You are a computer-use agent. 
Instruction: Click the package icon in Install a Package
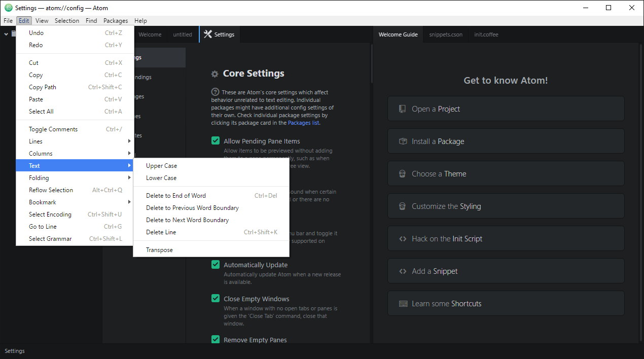402,141
